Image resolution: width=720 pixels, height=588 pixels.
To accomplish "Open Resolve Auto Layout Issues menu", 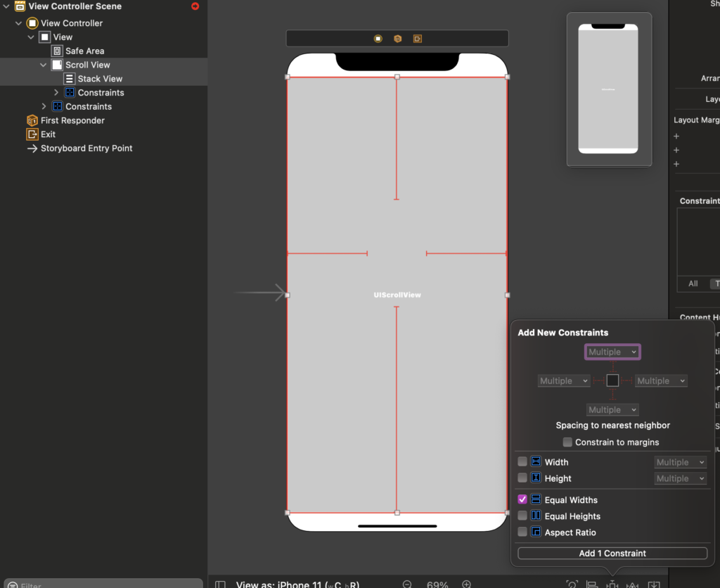I will tap(633, 584).
